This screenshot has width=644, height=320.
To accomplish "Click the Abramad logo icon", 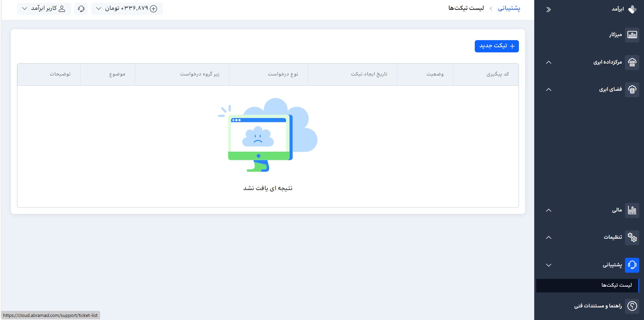I will (x=632, y=9).
